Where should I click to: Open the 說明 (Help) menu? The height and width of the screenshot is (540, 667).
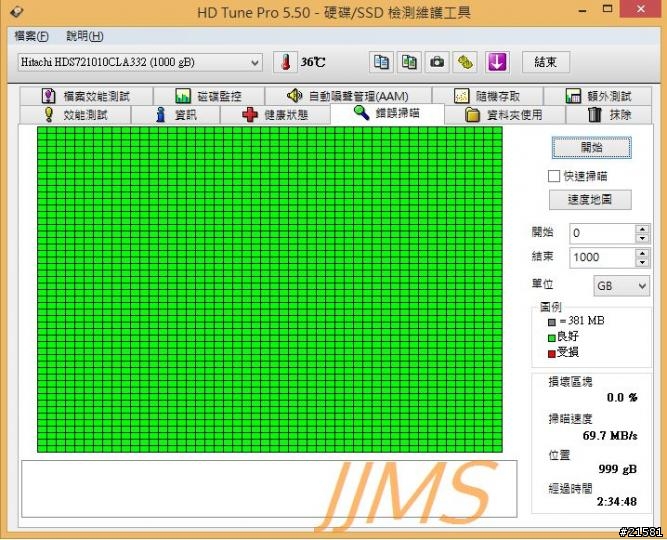[85, 36]
